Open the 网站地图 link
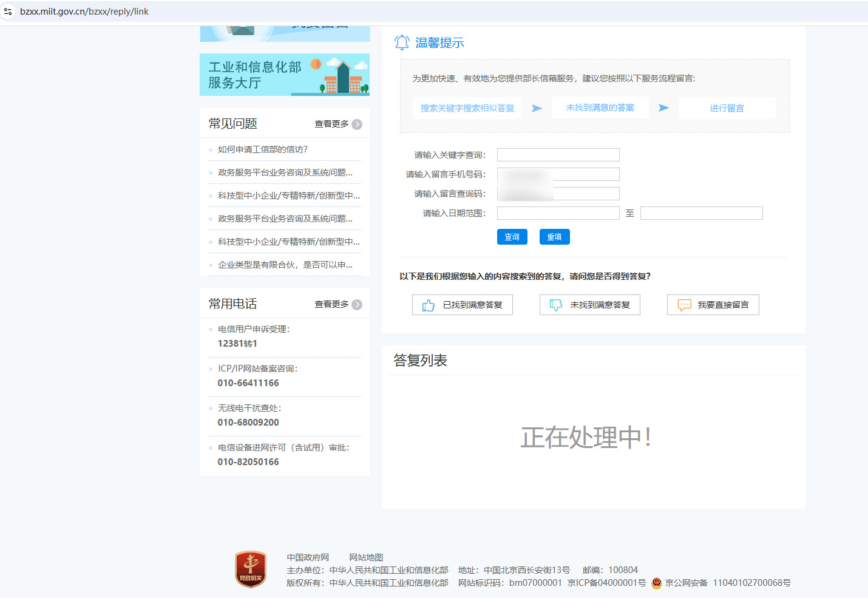 367,557
